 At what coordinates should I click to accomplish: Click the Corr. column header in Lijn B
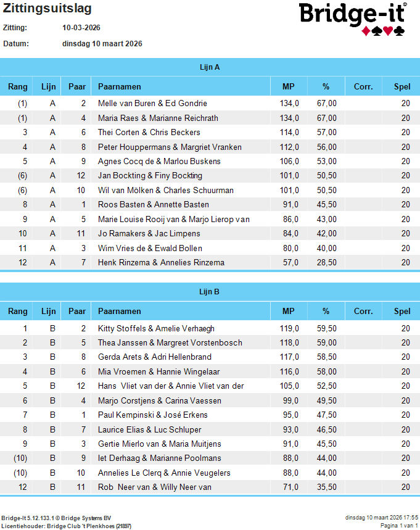[363, 312]
